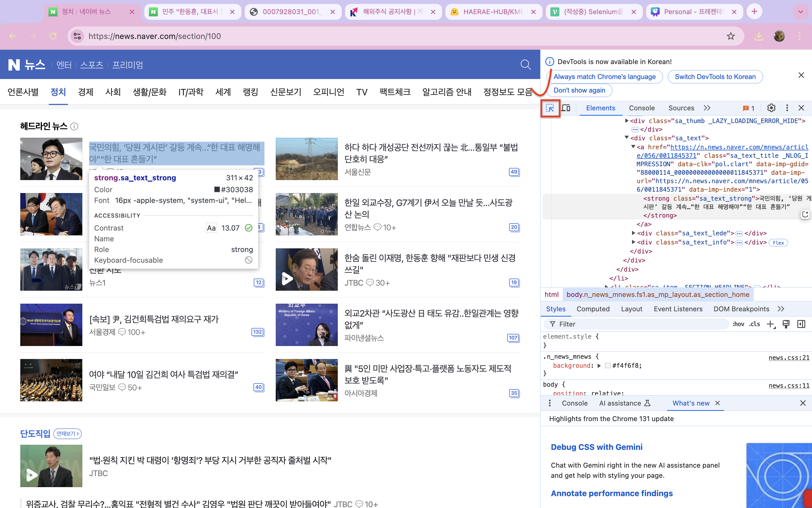The height and width of the screenshot is (508, 812).
Task: Expand the sa_text_info div node
Action: [633, 242]
